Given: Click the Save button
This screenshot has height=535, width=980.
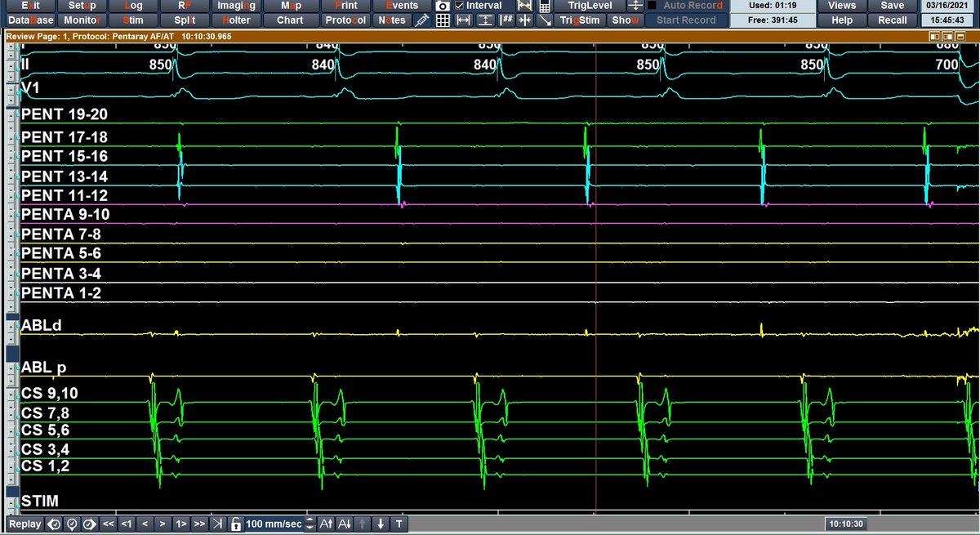Looking at the screenshot, I should coord(893,6).
